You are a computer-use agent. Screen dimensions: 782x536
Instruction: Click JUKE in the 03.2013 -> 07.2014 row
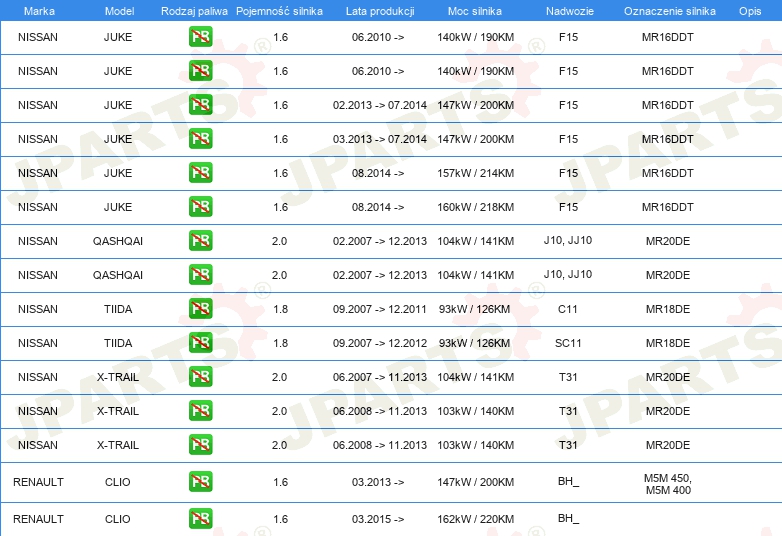click(x=118, y=139)
